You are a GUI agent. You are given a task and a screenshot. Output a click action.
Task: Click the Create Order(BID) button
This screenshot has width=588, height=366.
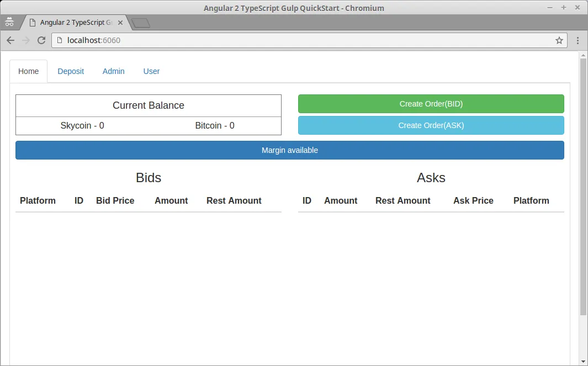click(431, 104)
